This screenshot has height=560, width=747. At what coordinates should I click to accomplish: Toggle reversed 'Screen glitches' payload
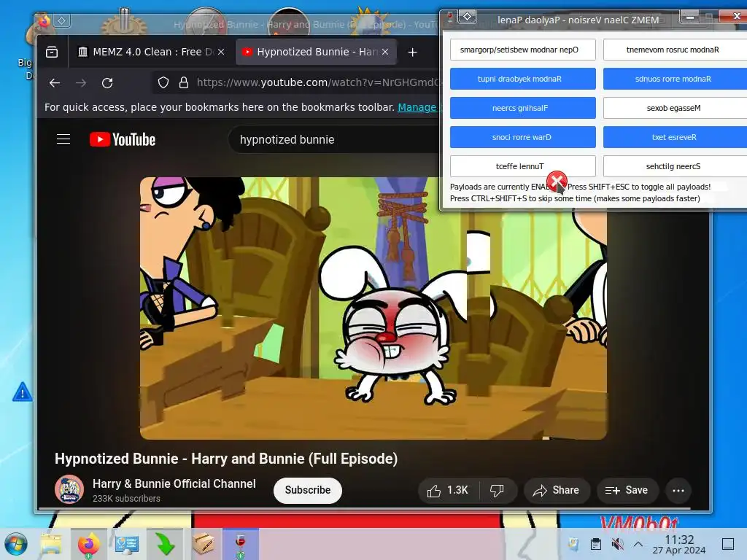(x=675, y=166)
